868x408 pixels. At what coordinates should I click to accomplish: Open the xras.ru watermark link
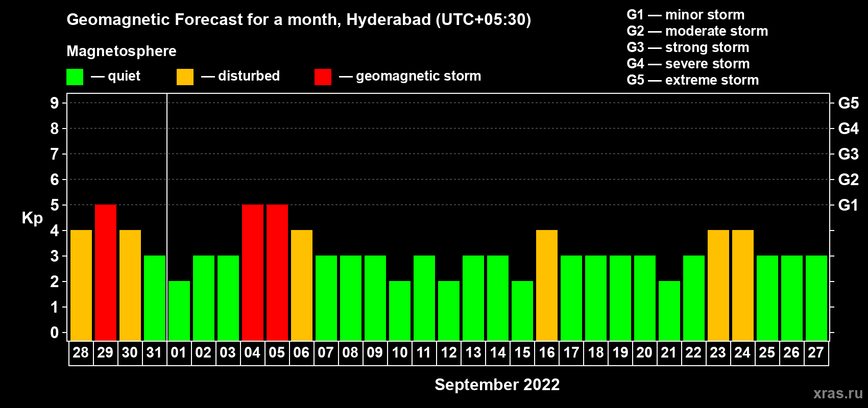click(838, 393)
